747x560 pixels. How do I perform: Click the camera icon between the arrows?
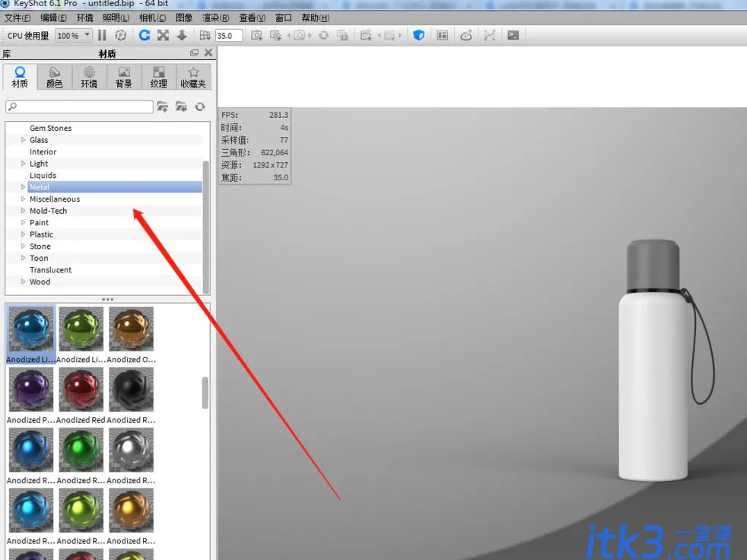(x=299, y=35)
